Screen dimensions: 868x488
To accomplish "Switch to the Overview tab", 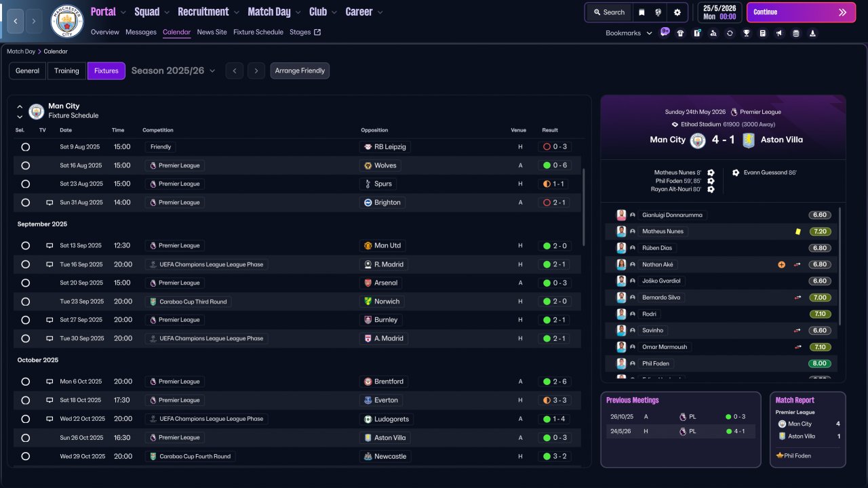I will click(104, 33).
